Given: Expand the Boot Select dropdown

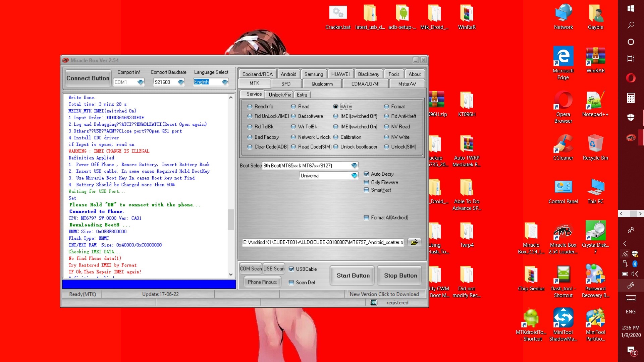Looking at the screenshot, I should [354, 166].
